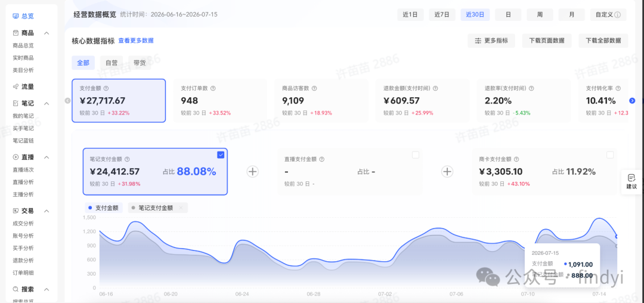644x303 pixels.
Task: Select the 近7日 time range
Action: tap(442, 15)
